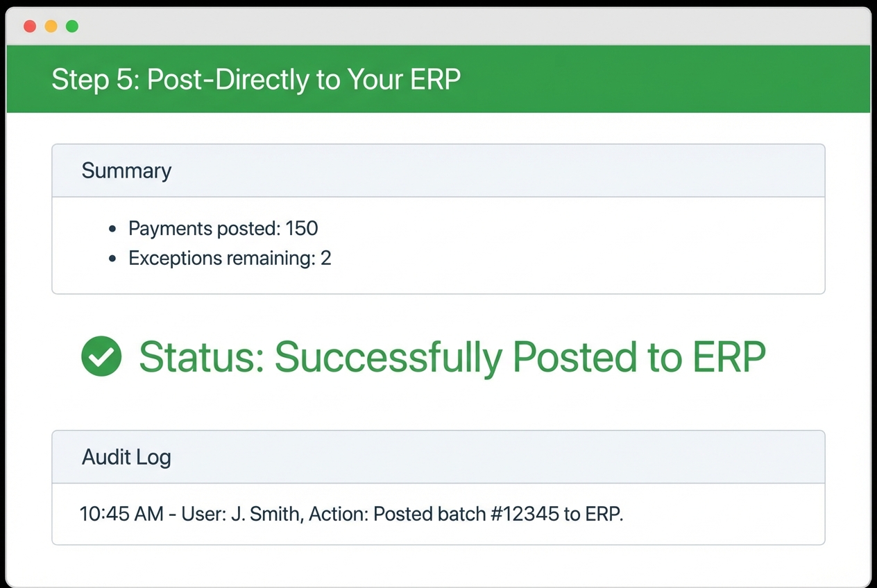
Task: Click the Exceptions remaining: 2 entry
Action: 230,257
